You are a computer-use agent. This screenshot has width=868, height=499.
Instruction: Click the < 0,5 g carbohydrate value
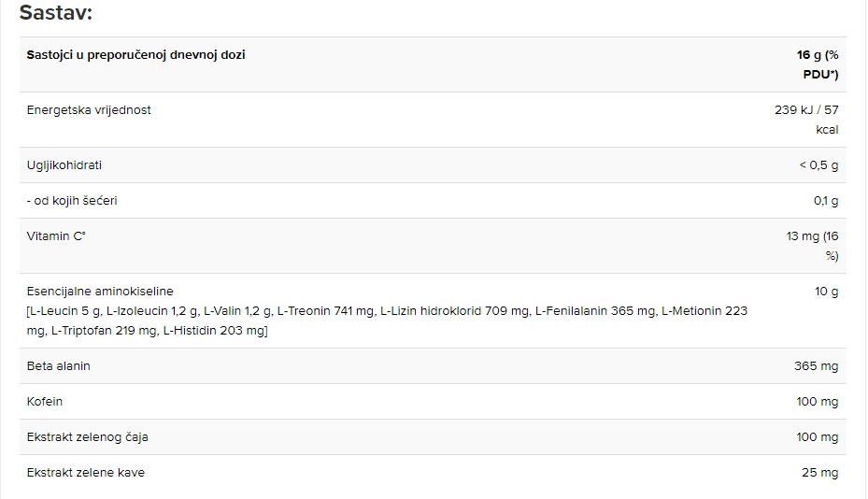818,165
